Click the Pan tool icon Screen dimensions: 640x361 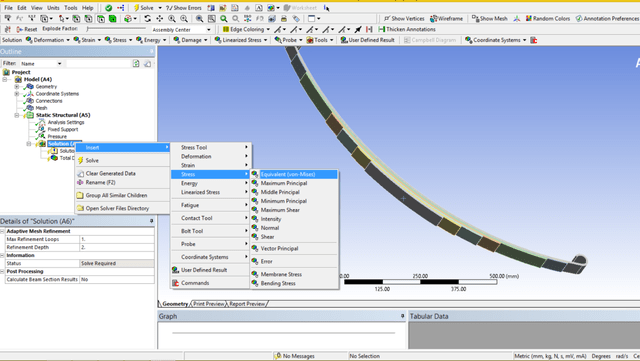pyautogui.click(x=160, y=18)
